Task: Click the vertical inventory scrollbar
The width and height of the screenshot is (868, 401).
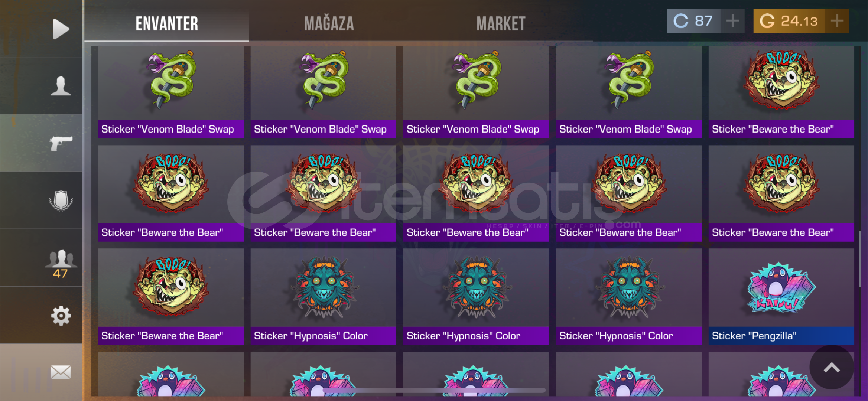Action: (860, 259)
